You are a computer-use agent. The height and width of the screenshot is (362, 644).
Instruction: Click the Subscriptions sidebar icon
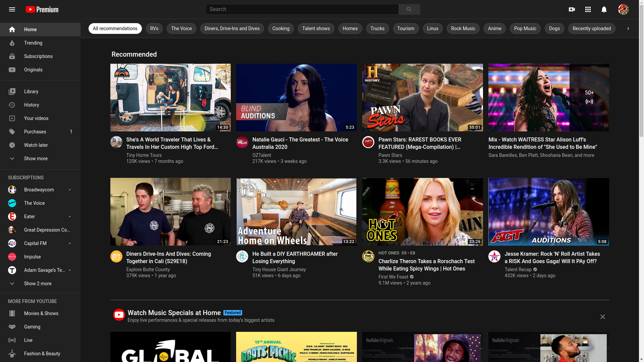[12, 56]
